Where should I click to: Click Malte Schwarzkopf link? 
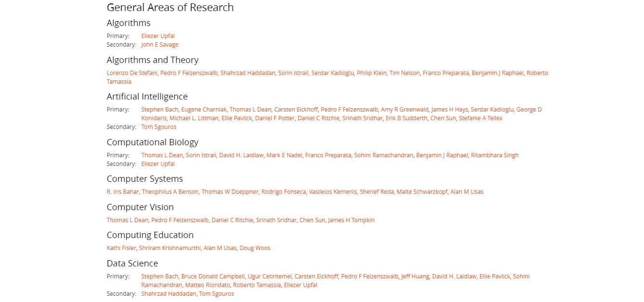[422, 192]
